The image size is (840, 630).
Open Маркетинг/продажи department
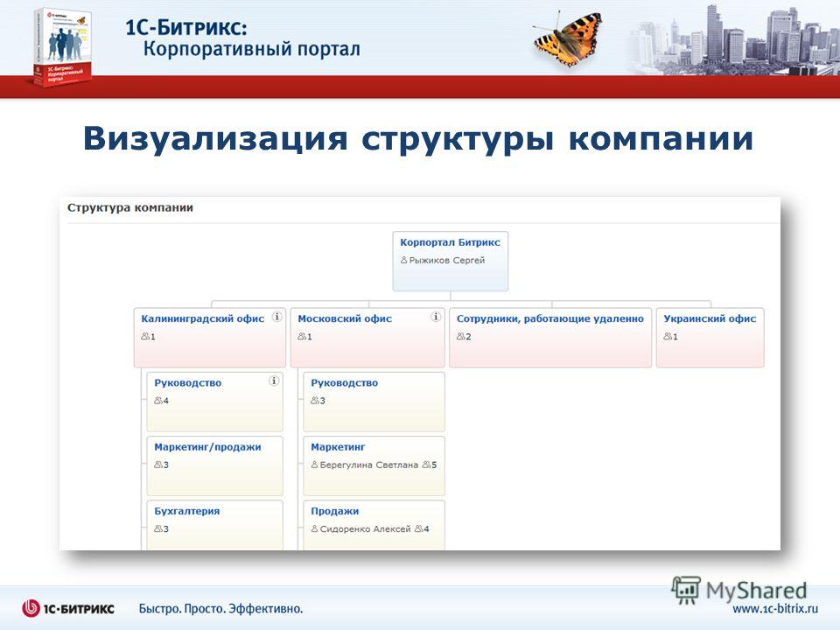tap(207, 447)
